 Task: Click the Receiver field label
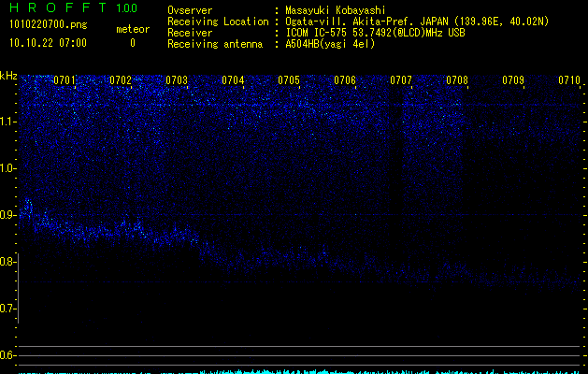pyautogui.click(x=190, y=33)
